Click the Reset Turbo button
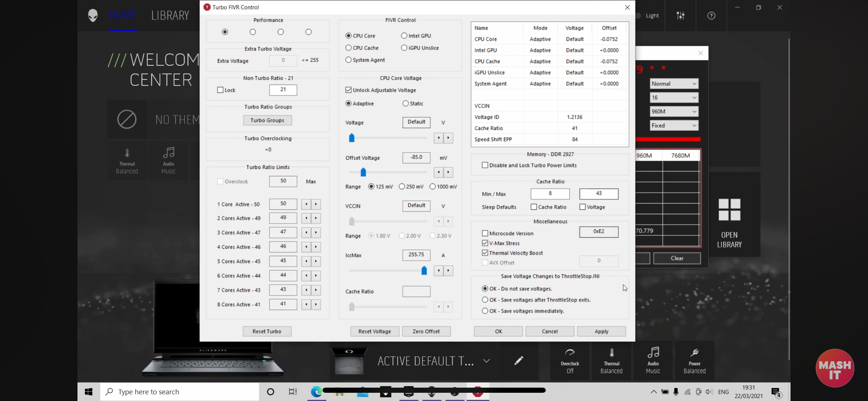The height and width of the screenshot is (401, 868). (x=267, y=331)
